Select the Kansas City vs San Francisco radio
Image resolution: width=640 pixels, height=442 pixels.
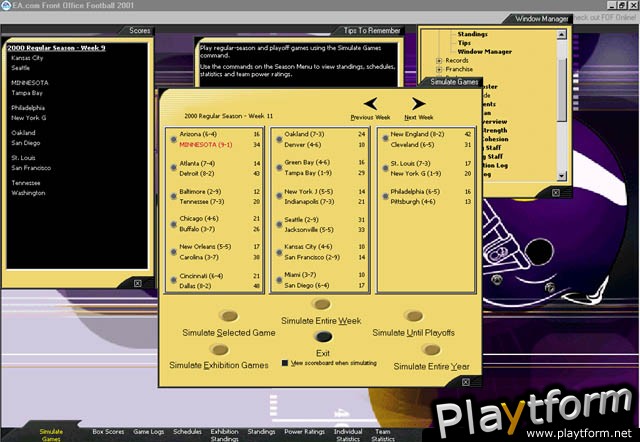[x=279, y=252]
